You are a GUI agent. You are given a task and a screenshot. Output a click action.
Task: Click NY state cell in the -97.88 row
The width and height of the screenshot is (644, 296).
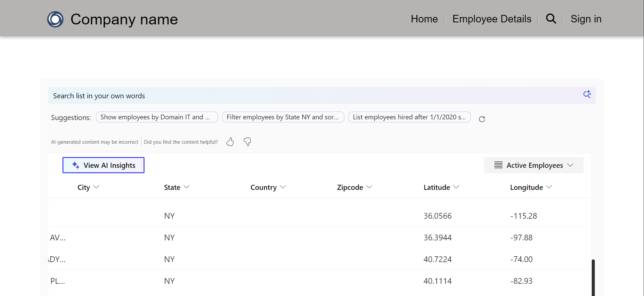point(169,238)
